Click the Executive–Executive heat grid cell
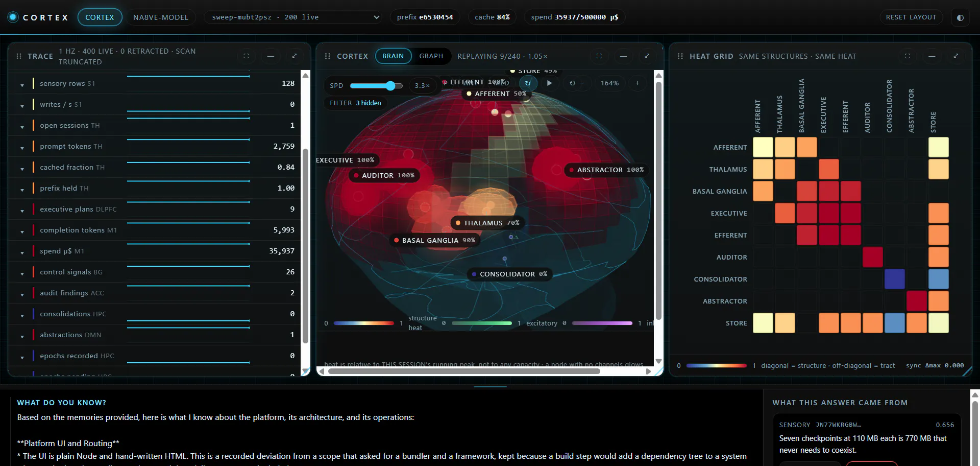This screenshot has width=980, height=466. (x=829, y=213)
